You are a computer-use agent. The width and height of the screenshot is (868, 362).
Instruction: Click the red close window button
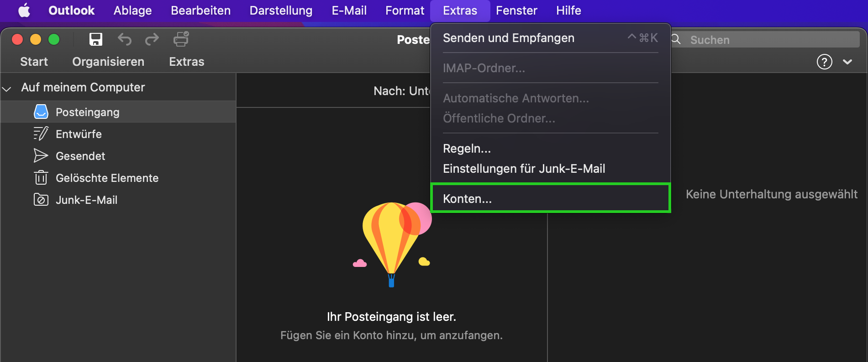pos(17,39)
